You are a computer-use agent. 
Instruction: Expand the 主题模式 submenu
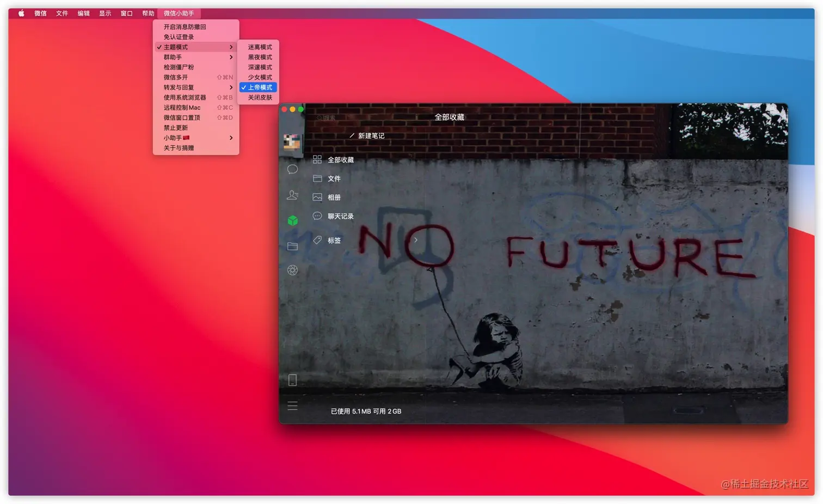(196, 47)
